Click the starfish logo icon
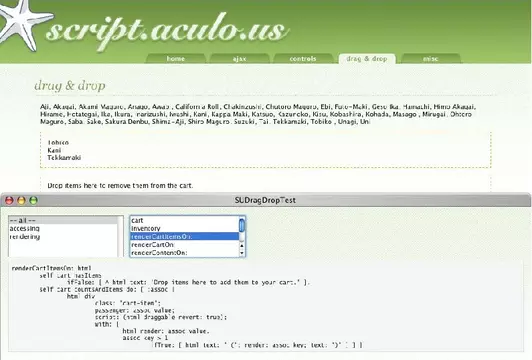 (x=24, y=24)
